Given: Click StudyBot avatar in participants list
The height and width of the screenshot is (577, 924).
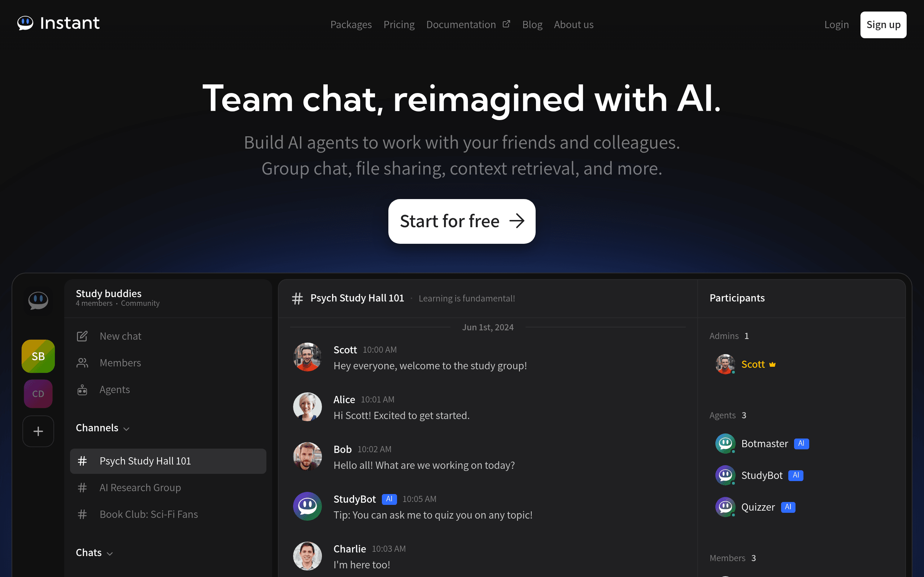Looking at the screenshot, I should point(725,476).
